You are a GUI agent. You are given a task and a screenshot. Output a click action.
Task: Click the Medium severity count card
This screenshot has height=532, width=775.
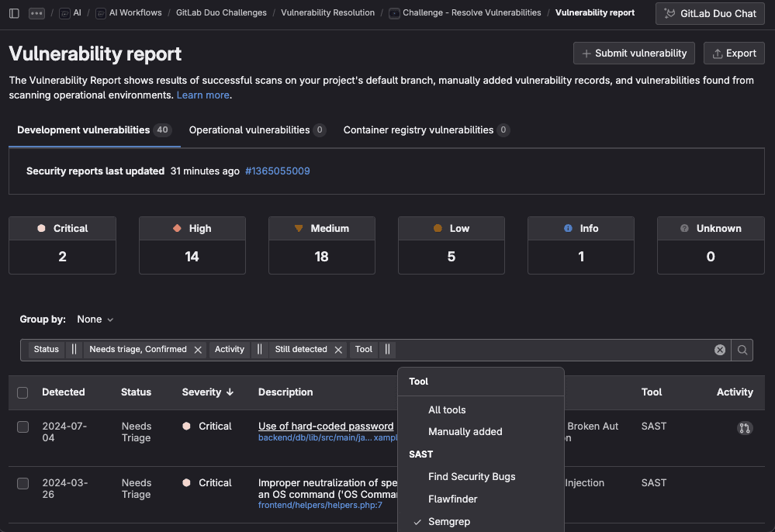tap(322, 245)
